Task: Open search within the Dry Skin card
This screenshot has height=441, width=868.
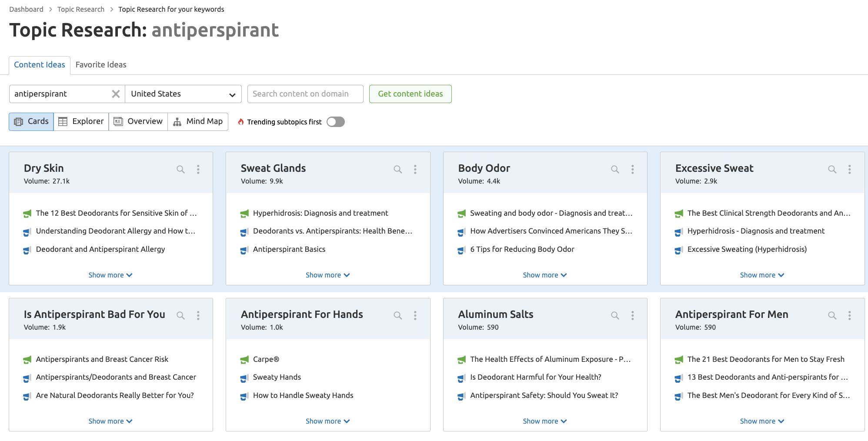Action: click(x=180, y=169)
